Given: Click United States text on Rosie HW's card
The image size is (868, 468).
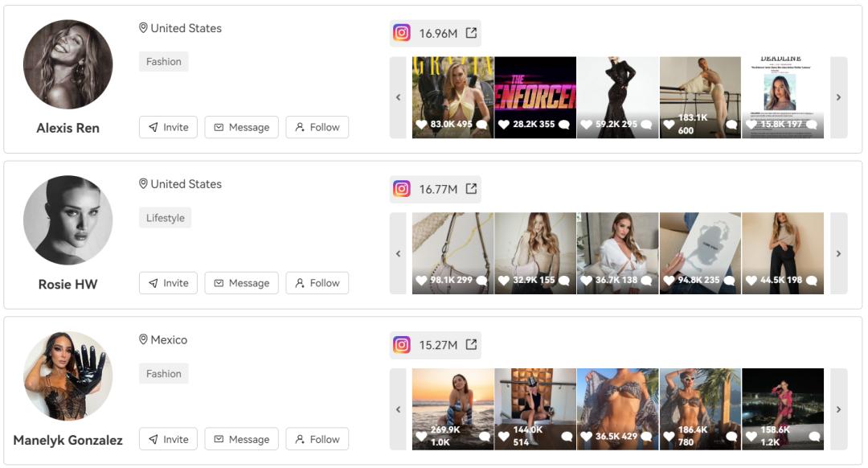Looking at the screenshot, I should (x=186, y=184).
